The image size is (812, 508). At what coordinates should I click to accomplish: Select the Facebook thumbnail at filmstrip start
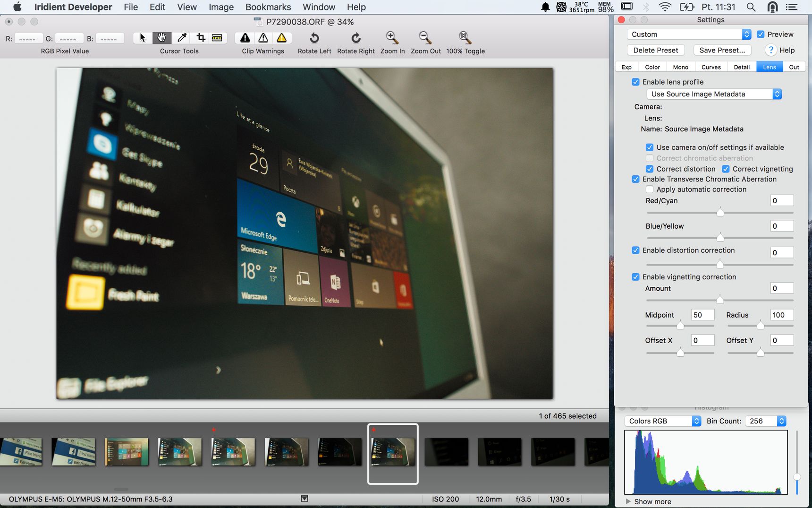tap(21, 452)
